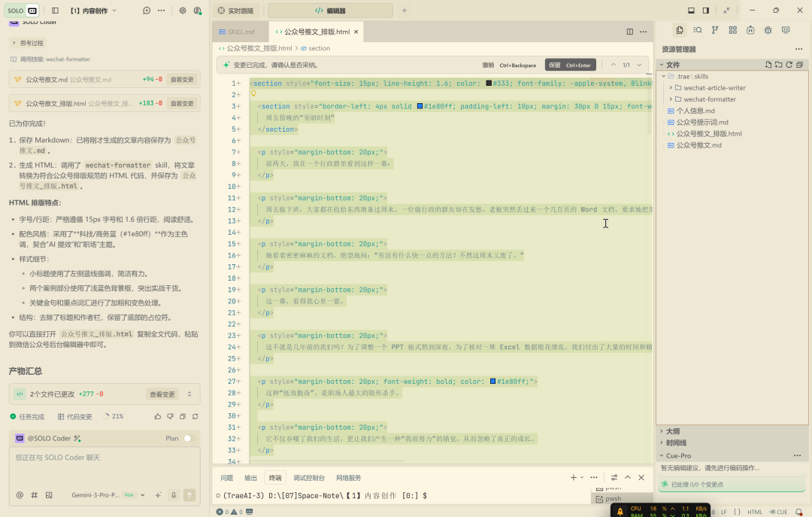Open the remote monitor icon in side panel

point(786,30)
